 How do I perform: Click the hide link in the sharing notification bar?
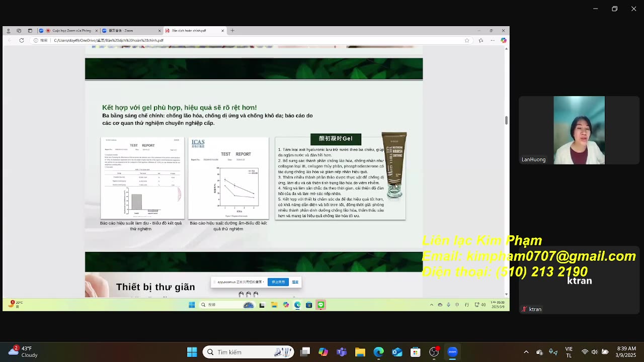click(295, 282)
